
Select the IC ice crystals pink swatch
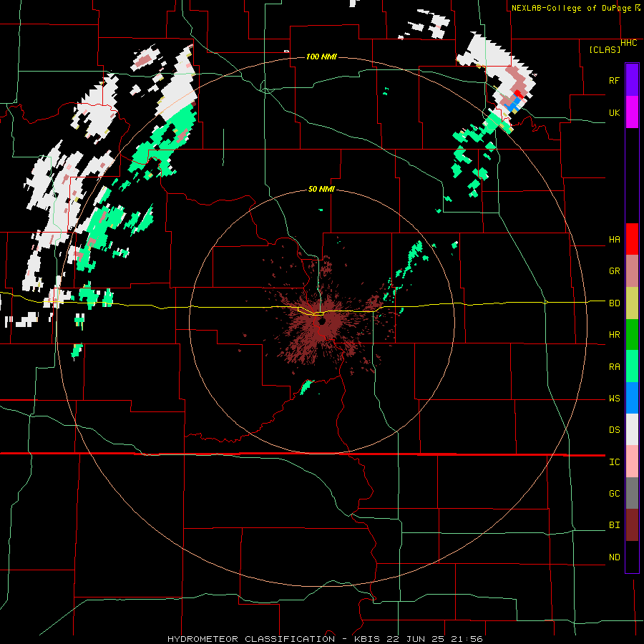pos(632,462)
